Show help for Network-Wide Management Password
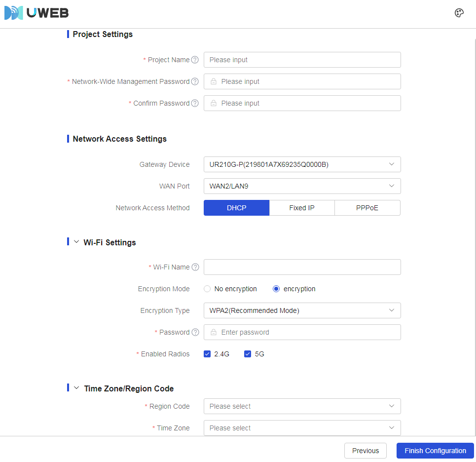476x462 pixels. click(x=195, y=81)
